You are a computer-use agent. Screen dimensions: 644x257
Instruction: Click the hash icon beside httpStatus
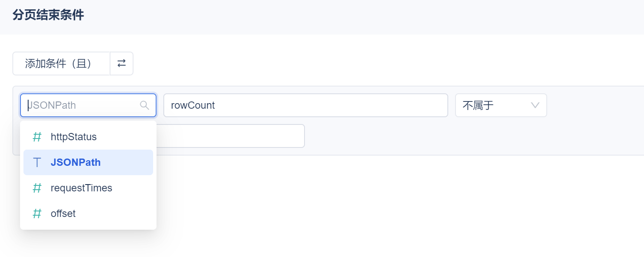(37, 137)
